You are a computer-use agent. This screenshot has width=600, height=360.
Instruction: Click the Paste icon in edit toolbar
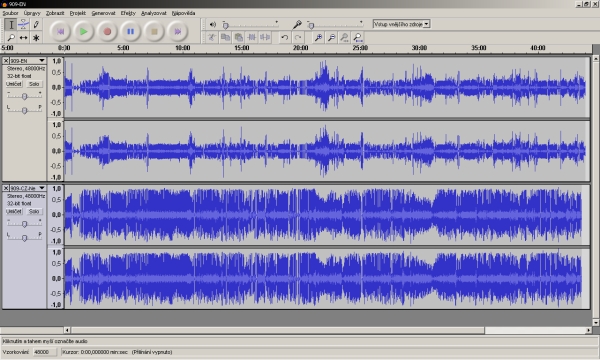click(x=238, y=37)
